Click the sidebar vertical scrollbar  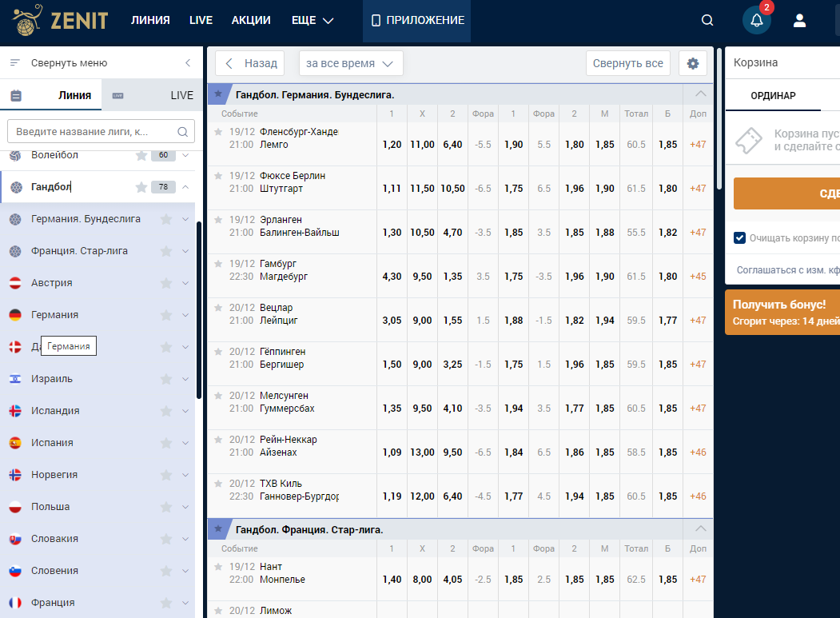click(199, 310)
